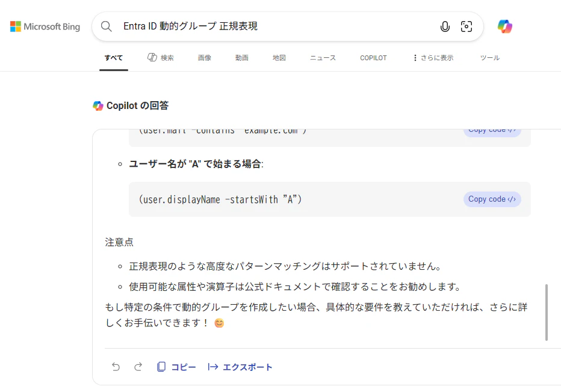Select the すべて tab

114,58
